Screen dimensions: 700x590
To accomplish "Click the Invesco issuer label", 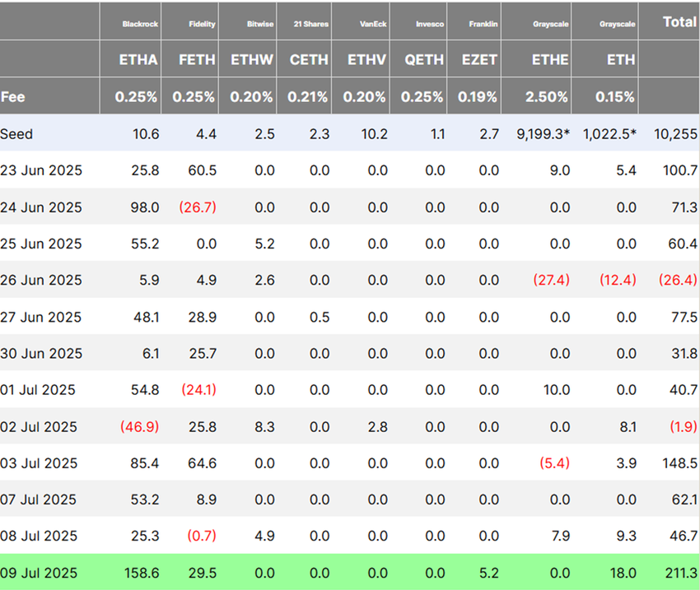I will coord(430,24).
